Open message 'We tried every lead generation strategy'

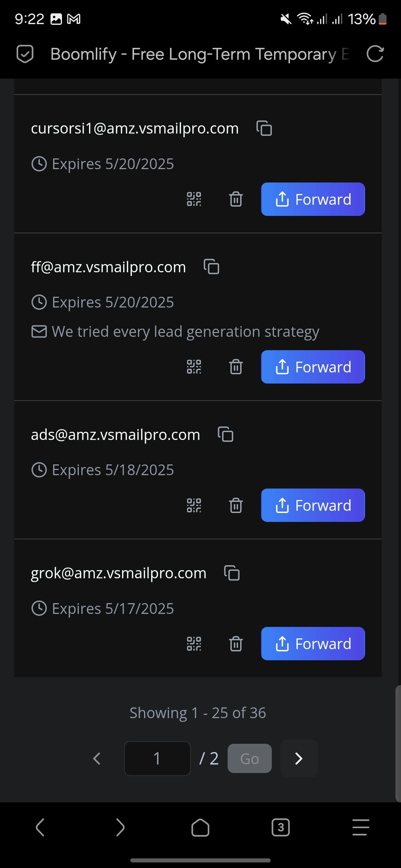click(x=185, y=332)
